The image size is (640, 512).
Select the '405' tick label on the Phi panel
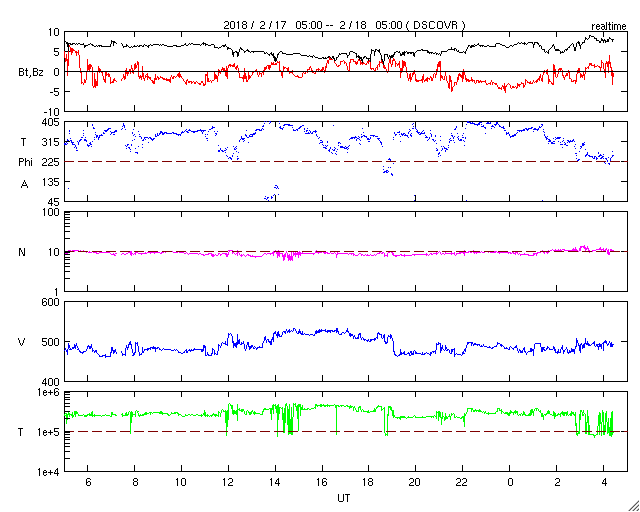(51, 122)
